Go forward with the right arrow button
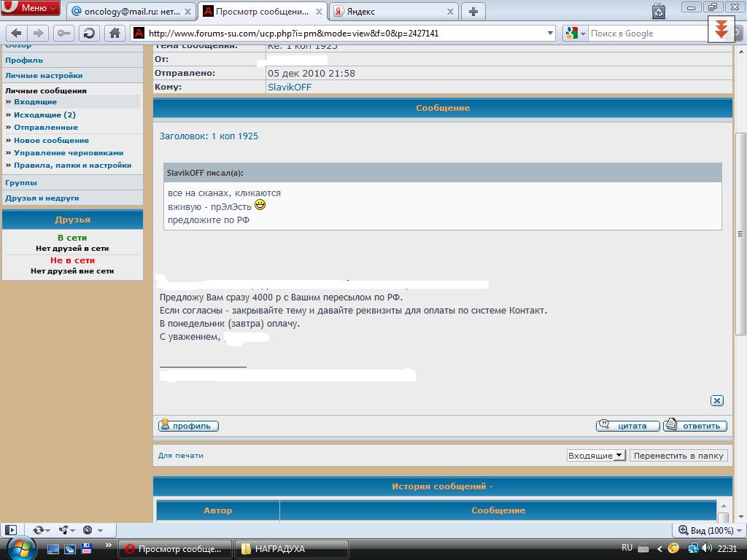 (38, 34)
